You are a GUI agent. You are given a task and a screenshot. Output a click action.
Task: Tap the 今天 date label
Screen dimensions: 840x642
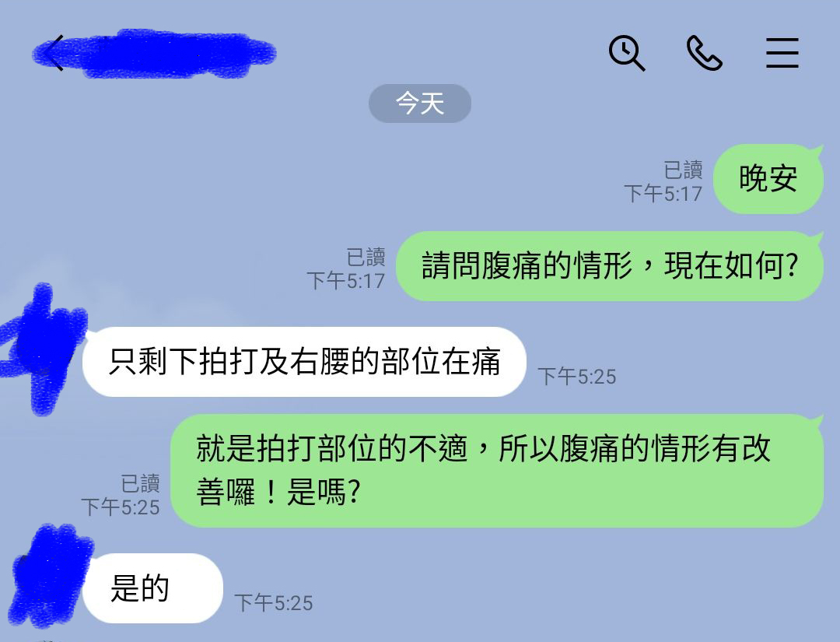point(419,103)
